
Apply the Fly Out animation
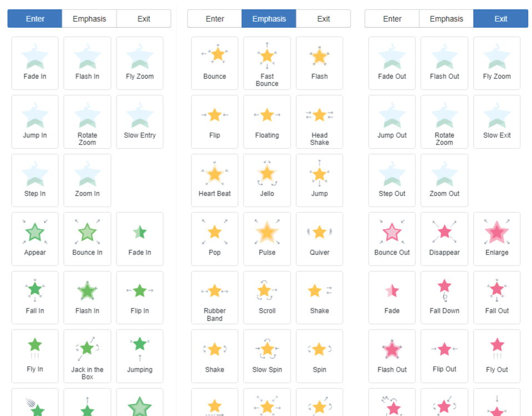tap(496, 356)
